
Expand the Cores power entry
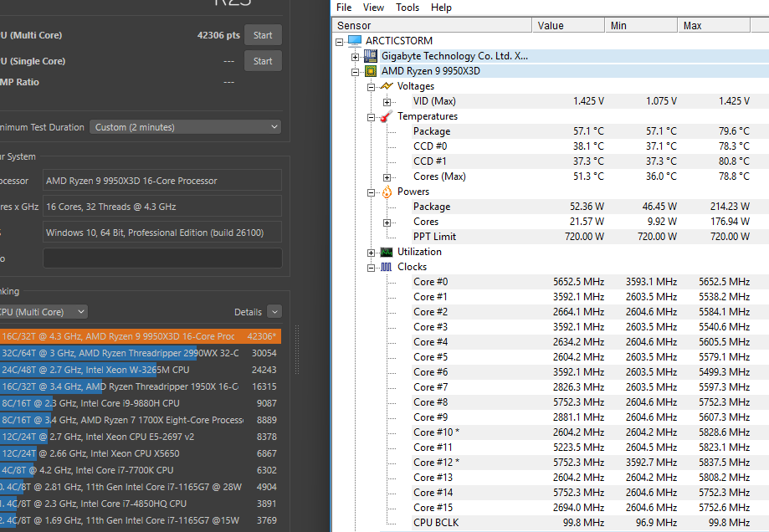[387, 223]
